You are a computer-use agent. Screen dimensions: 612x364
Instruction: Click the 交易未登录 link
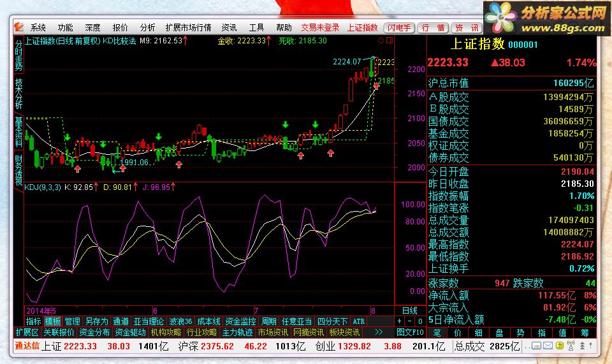[320, 27]
